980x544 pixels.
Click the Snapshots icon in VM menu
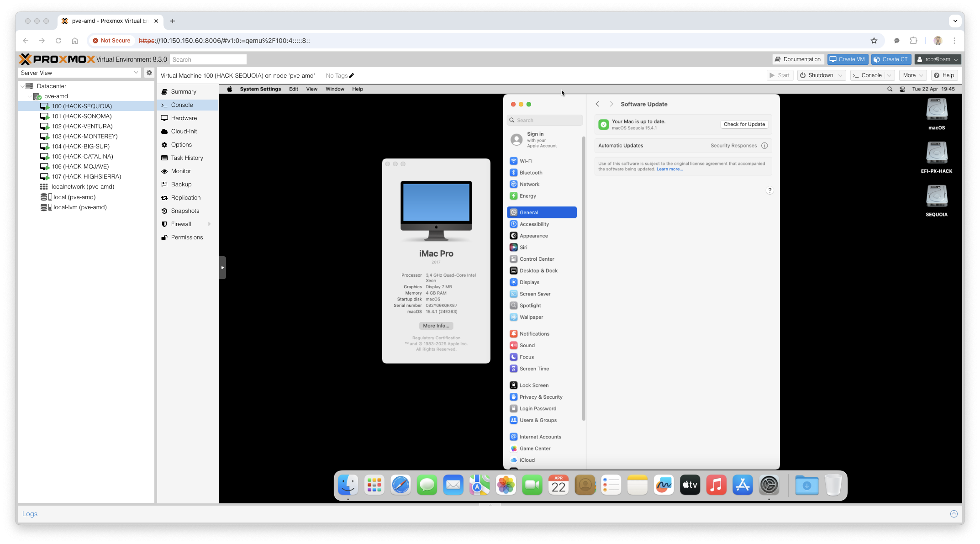pyautogui.click(x=164, y=211)
